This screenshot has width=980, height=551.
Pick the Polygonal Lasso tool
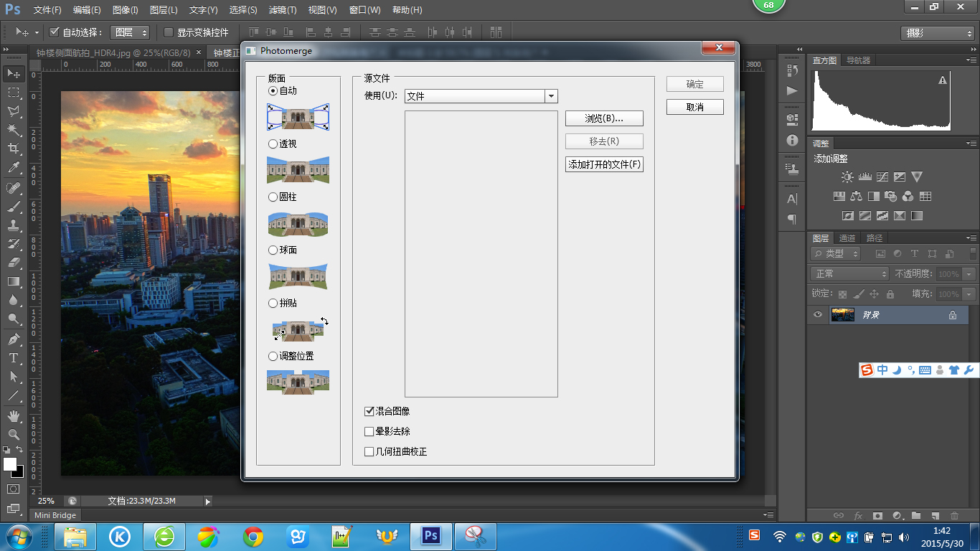(x=14, y=111)
